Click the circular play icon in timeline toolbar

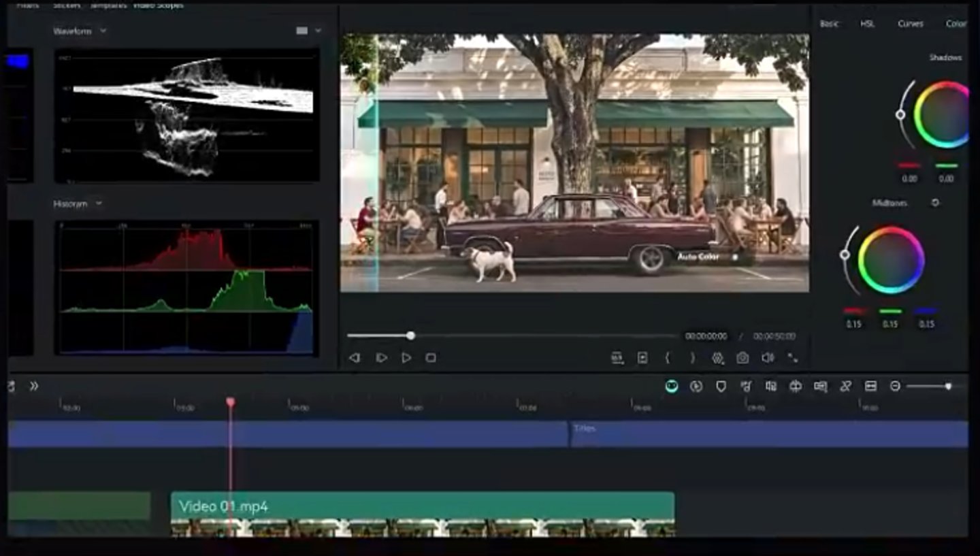(x=696, y=386)
